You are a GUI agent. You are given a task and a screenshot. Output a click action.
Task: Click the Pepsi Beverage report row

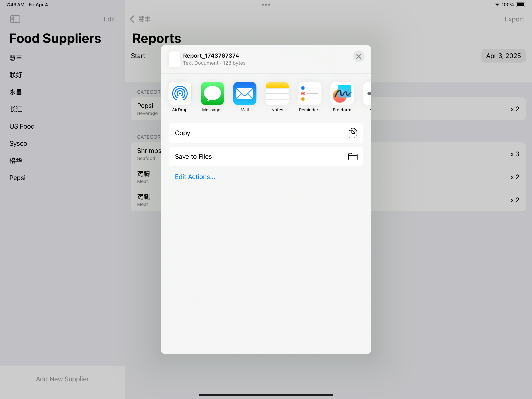[x=328, y=109]
